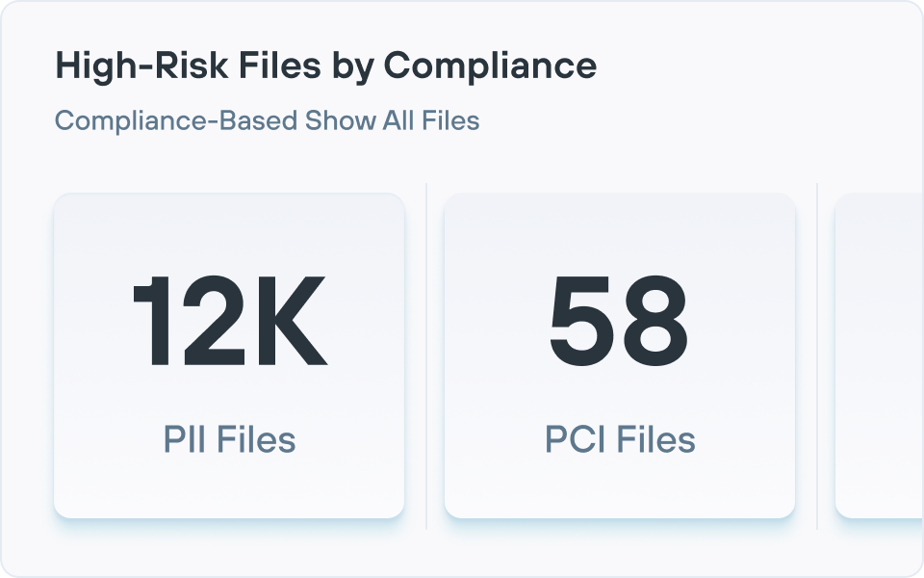Click the top edge of the PII card

click(x=231, y=195)
